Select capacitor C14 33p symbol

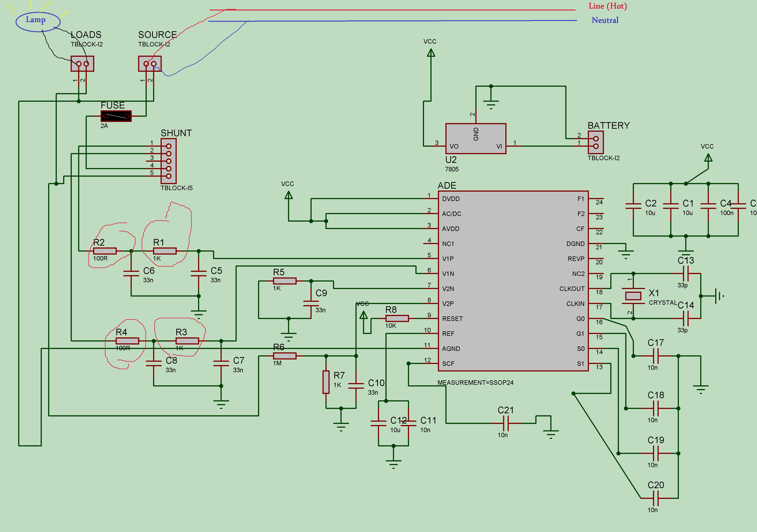coord(686,318)
